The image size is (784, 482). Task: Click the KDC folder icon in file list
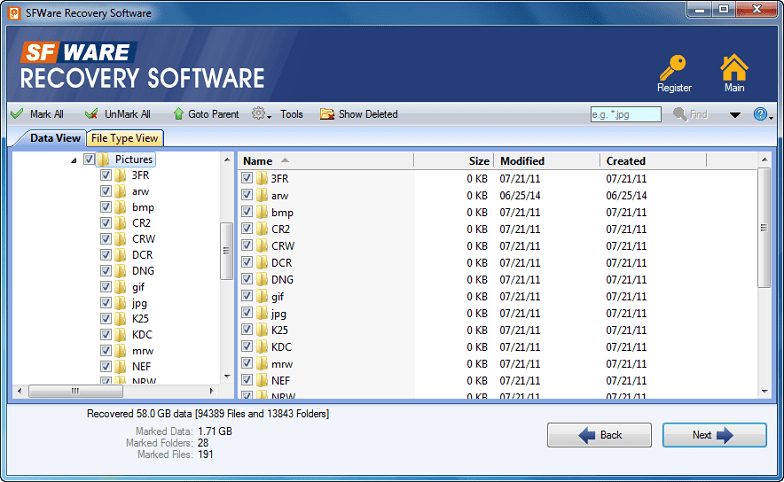pos(262,346)
